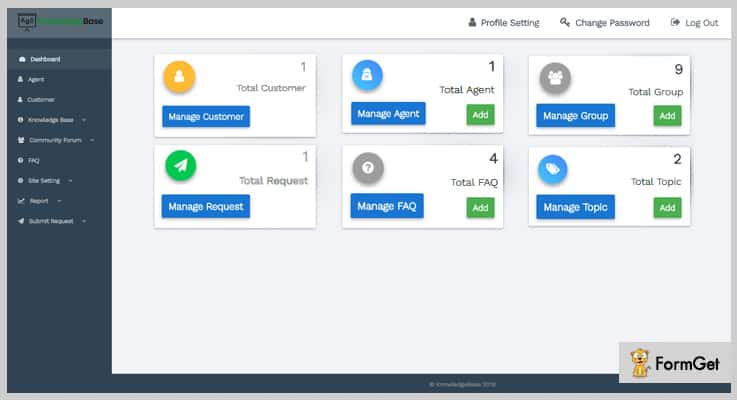737x400 pixels.
Task: Expand the Site Setting sidebar arrow
Action: pos(70,180)
